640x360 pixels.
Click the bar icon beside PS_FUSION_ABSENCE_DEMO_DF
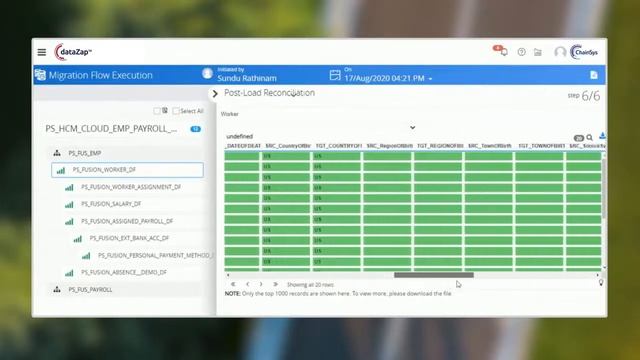point(69,273)
